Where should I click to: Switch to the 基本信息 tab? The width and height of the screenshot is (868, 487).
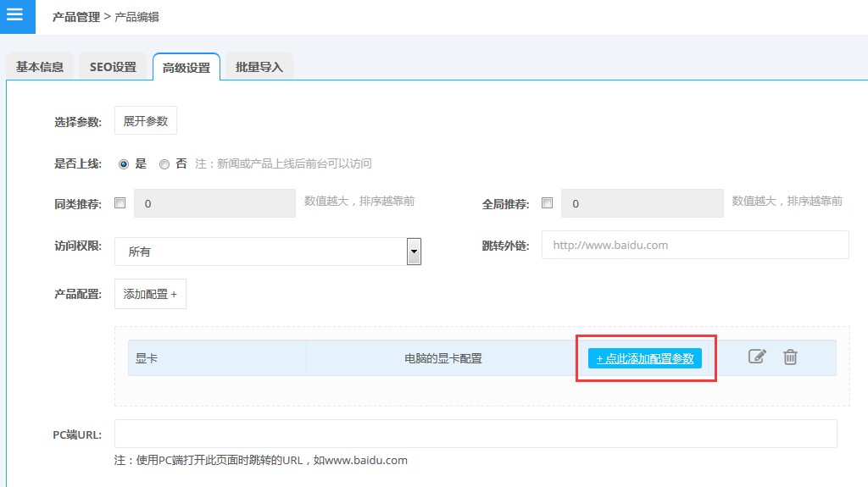[x=40, y=67]
